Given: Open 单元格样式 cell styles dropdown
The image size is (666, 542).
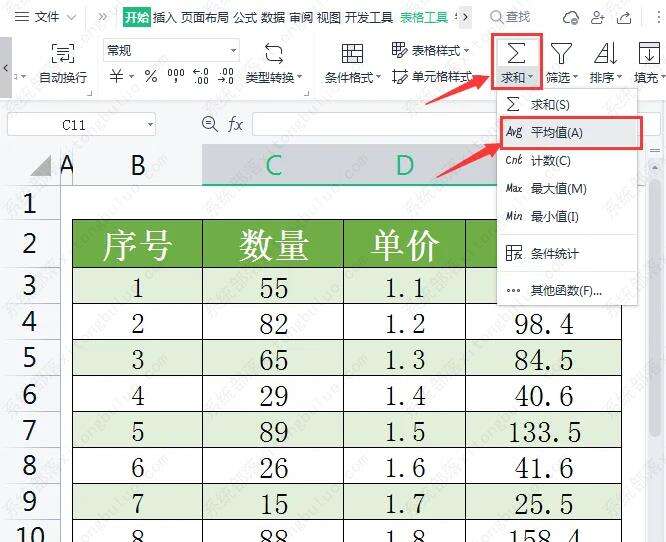Looking at the screenshot, I should [x=432, y=76].
